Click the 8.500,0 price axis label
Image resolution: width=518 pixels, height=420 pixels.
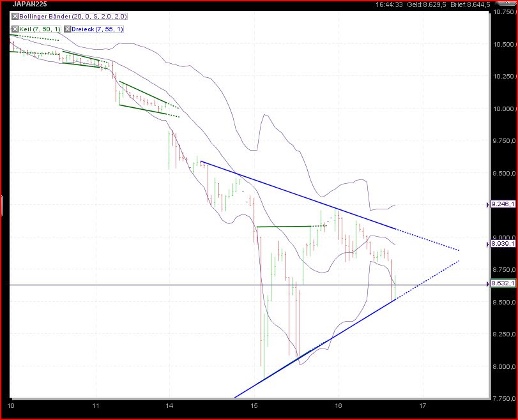click(504, 302)
